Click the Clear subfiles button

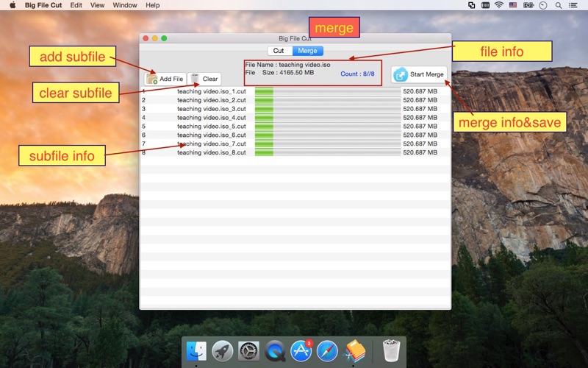[x=204, y=79]
